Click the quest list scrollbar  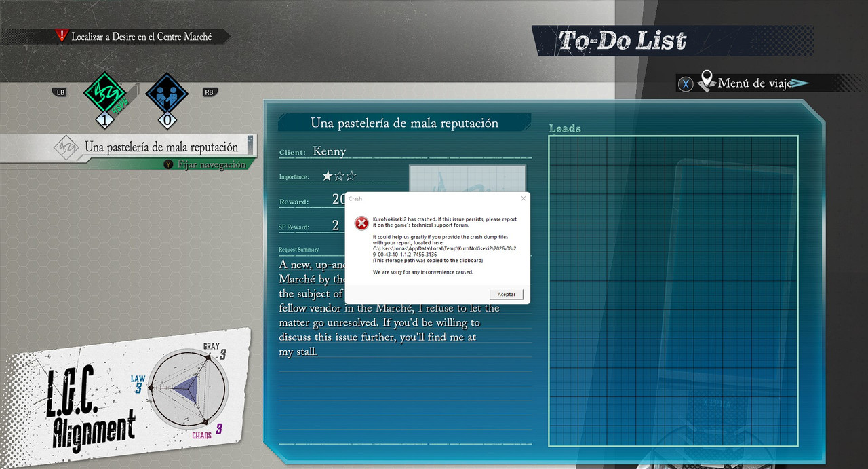coord(250,145)
